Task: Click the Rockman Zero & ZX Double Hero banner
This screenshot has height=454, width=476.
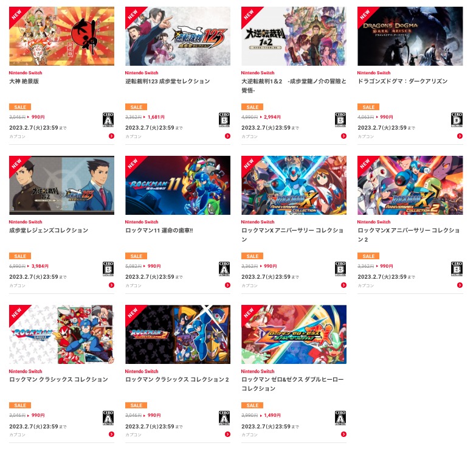Action: point(294,334)
